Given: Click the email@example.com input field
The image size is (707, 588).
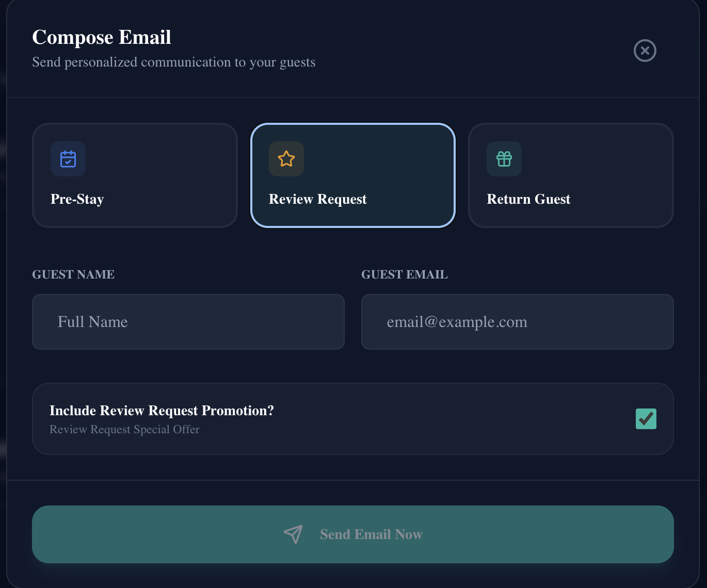Looking at the screenshot, I should point(517,322).
